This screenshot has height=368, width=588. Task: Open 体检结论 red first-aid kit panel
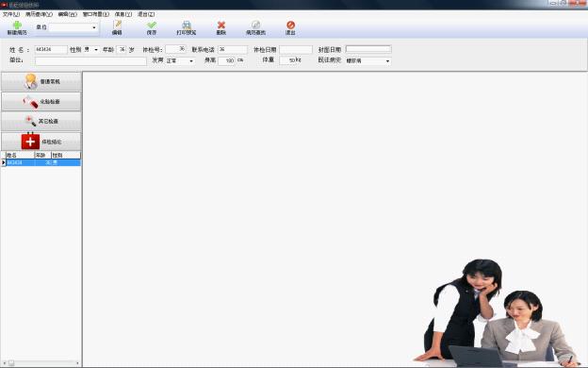[41, 142]
